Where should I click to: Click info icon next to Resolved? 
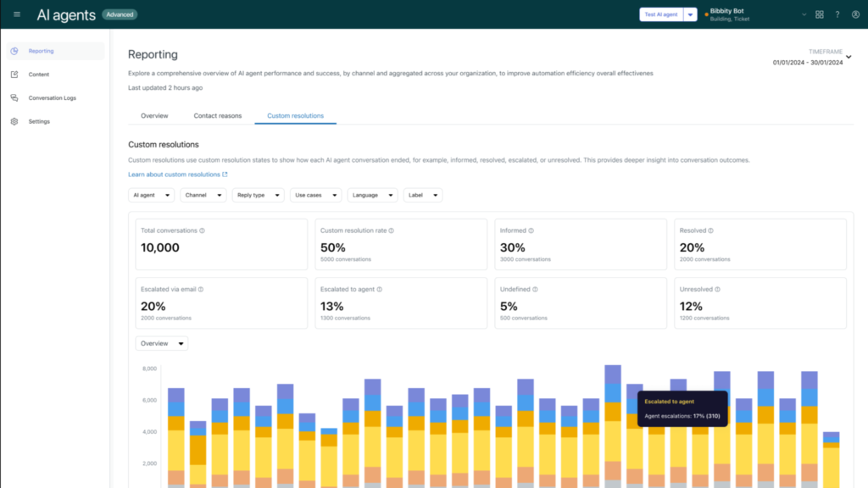(x=711, y=230)
